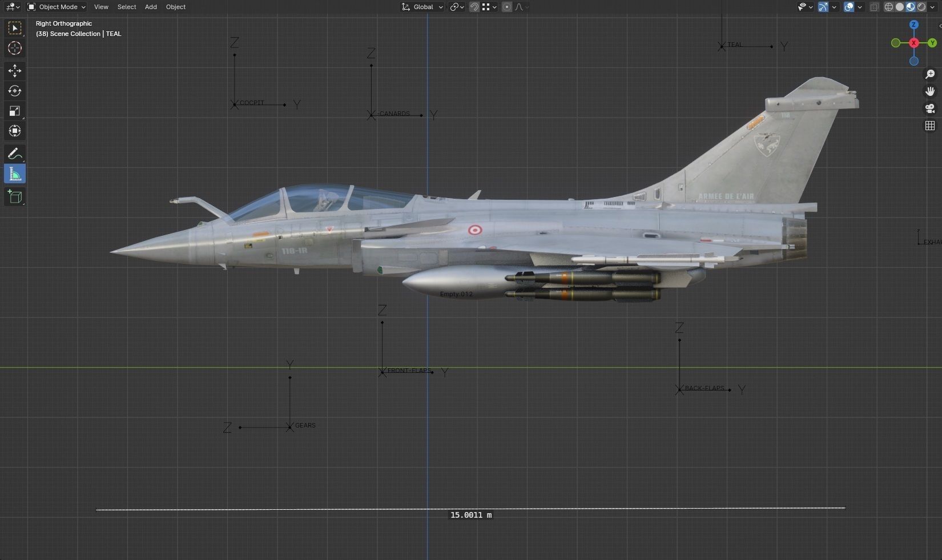
Task: Toggle camera view icon
Action: coord(930,108)
